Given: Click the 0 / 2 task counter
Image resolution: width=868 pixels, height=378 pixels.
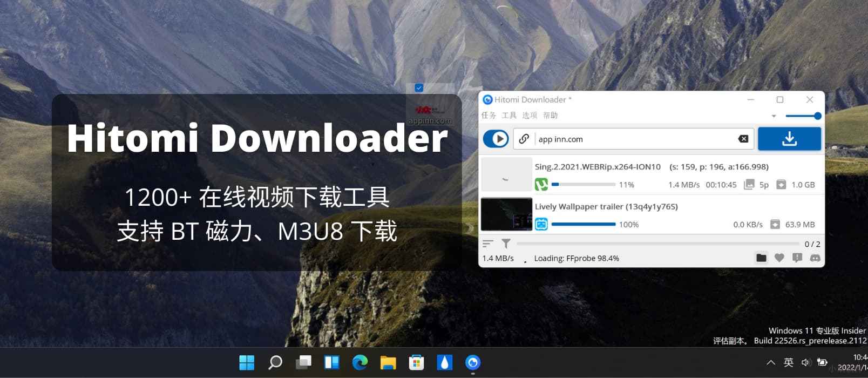Looking at the screenshot, I should coord(812,244).
